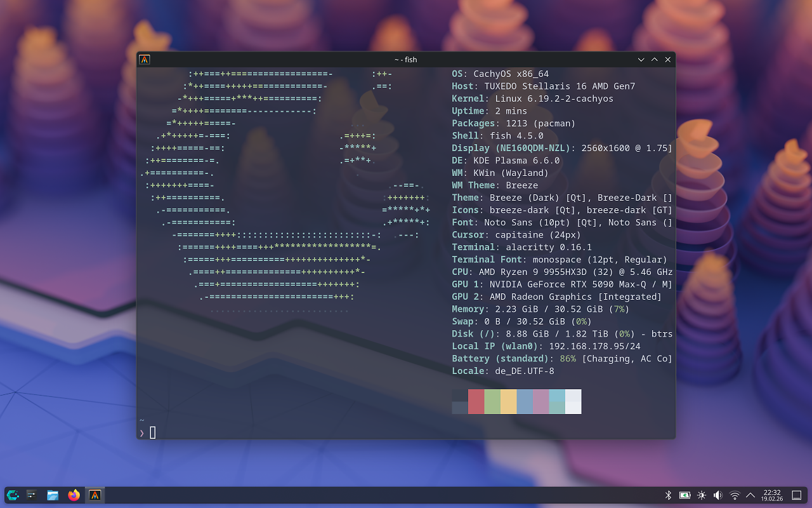
Task: Maximize the fish terminal window
Action: click(x=655, y=60)
